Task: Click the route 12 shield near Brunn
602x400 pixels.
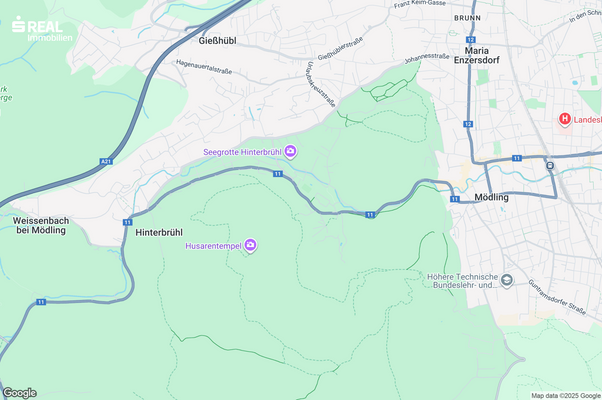Action: click(471, 40)
